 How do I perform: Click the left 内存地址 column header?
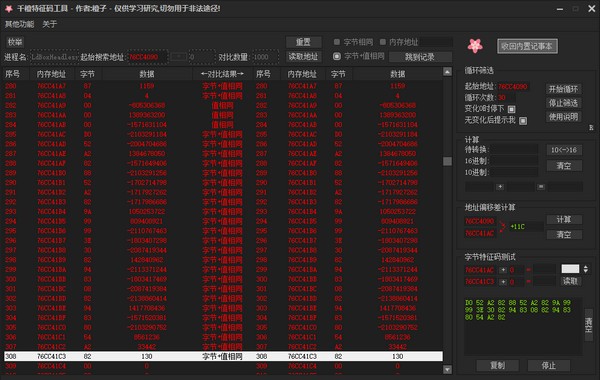point(51,74)
